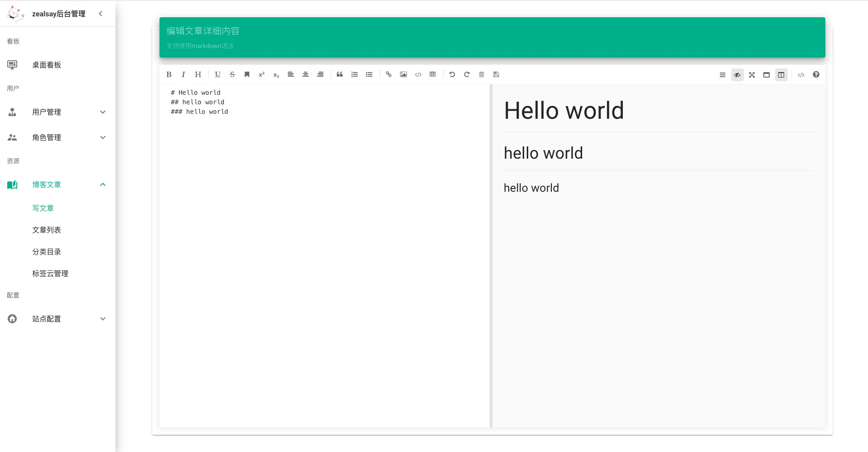Expand the 角色管理 menu arrow
Viewport: 868px width, 452px height.
coord(103,137)
